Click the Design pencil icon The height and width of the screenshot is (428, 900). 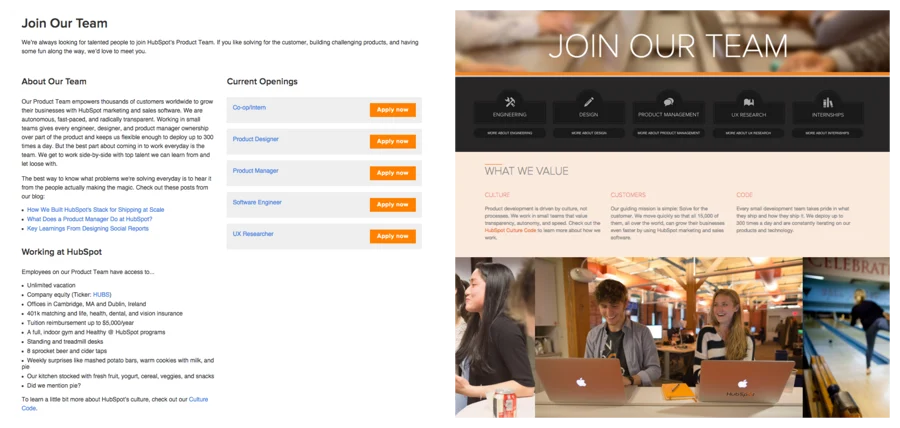[588, 102]
